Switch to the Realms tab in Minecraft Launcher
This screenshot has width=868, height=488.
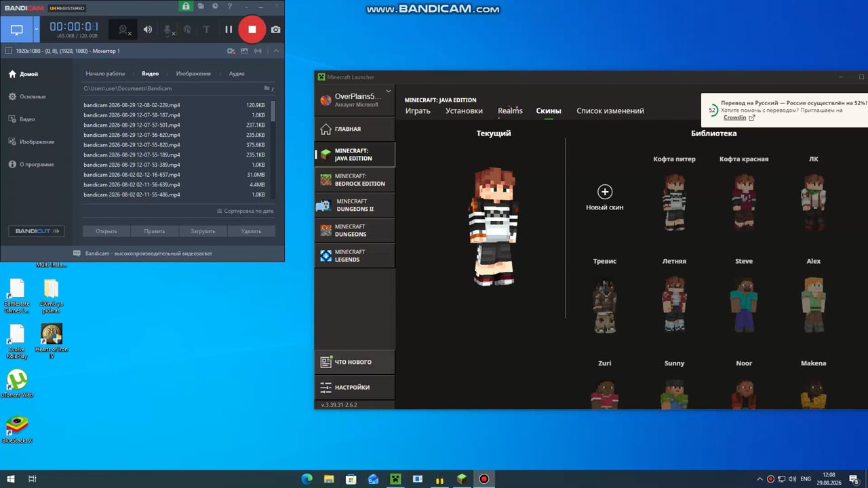(x=510, y=111)
